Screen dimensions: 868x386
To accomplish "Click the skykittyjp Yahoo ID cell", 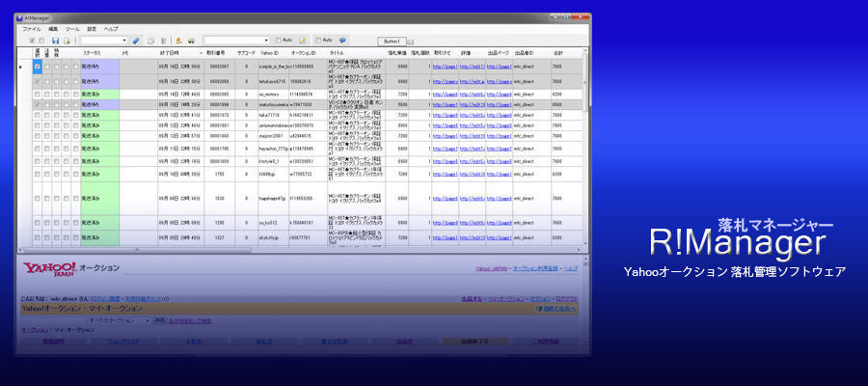I will click(274, 237).
